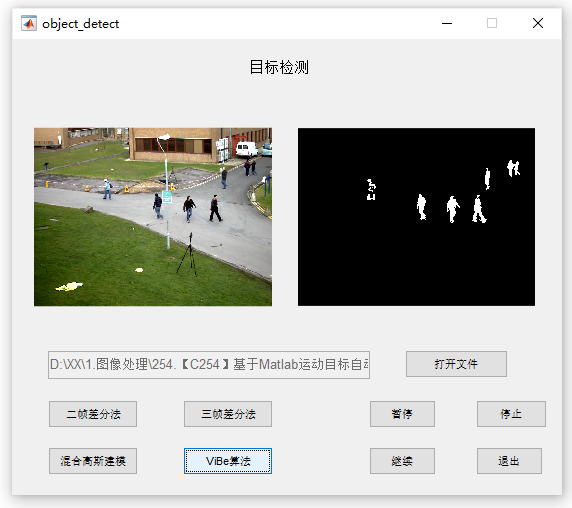The width and height of the screenshot is (572, 508).
Task: Pause playback with the 暂停 button
Action: (x=402, y=414)
